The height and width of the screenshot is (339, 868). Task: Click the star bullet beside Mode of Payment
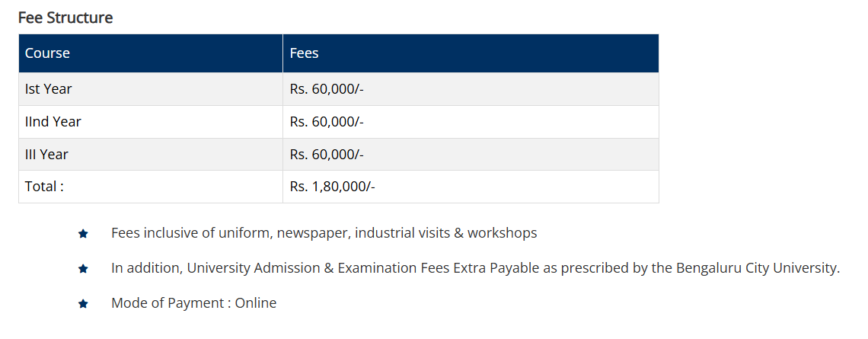(84, 304)
